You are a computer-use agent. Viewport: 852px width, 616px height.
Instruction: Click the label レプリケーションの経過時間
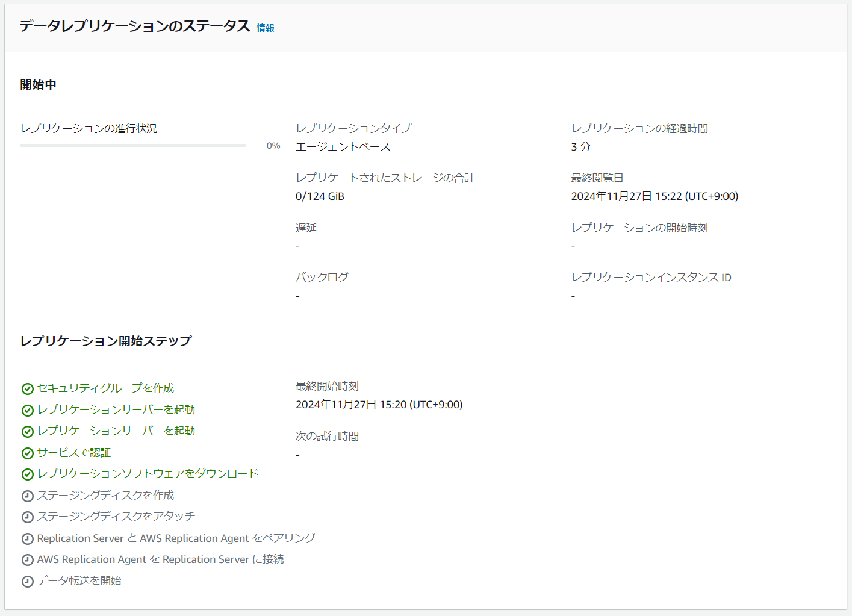pos(639,128)
